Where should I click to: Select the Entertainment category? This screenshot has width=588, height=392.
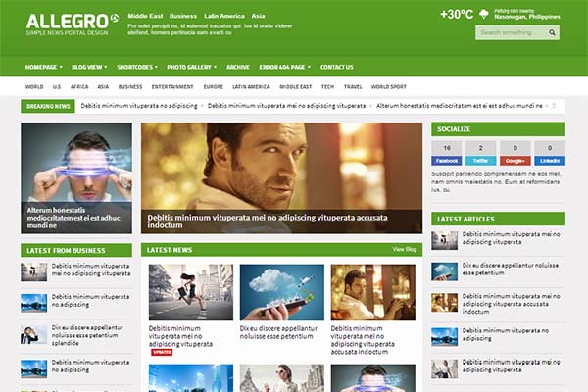pyautogui.click(x=172, y=86)
